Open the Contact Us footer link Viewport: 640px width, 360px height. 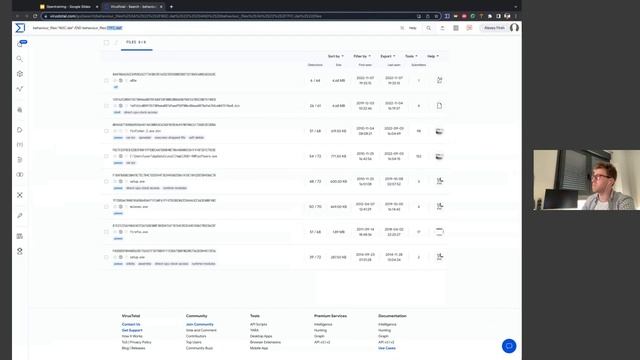pyautogui.click(x=131, y=324)
